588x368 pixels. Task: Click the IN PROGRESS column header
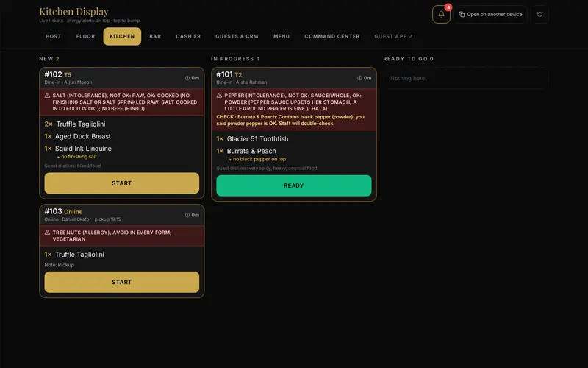pyautogui.click(x=235, y=59)
